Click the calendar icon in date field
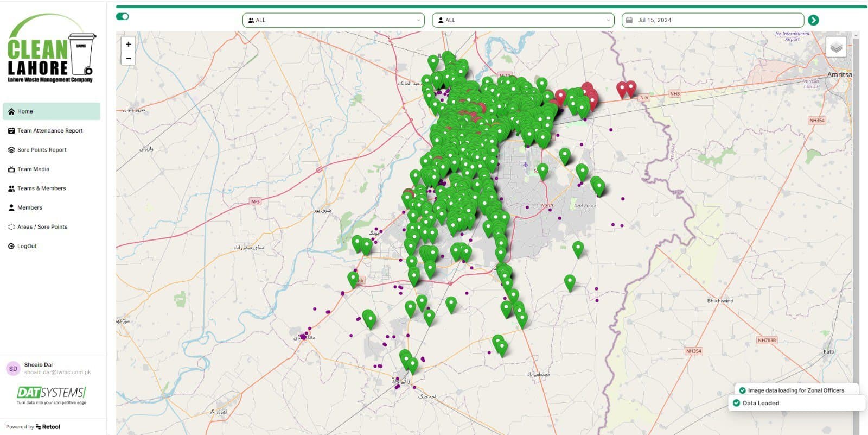The height and width of the screenshot is (435, 868). pyautogui.click(x=629, y=20)
